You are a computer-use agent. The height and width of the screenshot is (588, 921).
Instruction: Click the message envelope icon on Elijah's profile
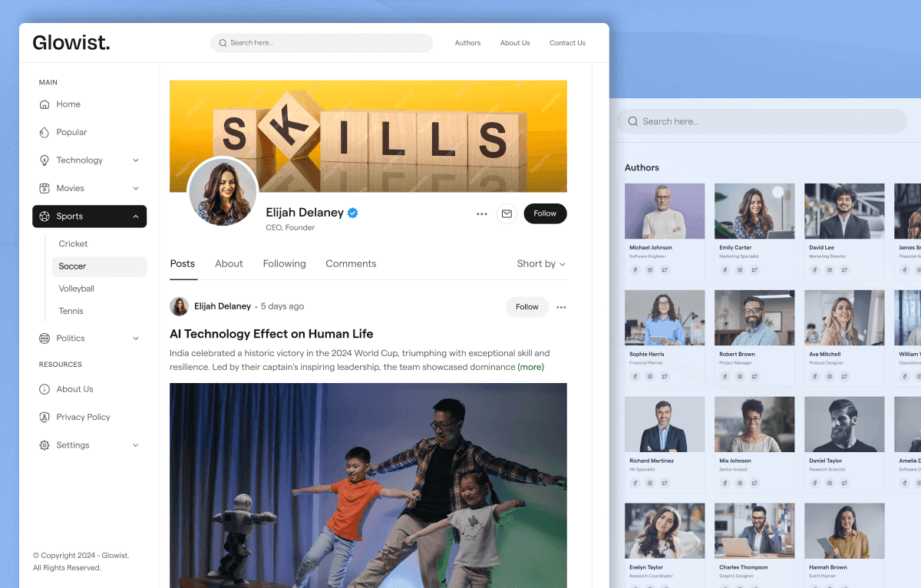(507, 213)
